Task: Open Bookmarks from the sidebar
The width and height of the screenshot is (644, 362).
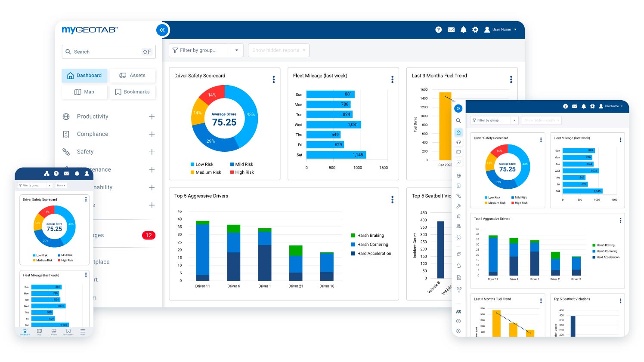Action: click(x=133, y=92)
